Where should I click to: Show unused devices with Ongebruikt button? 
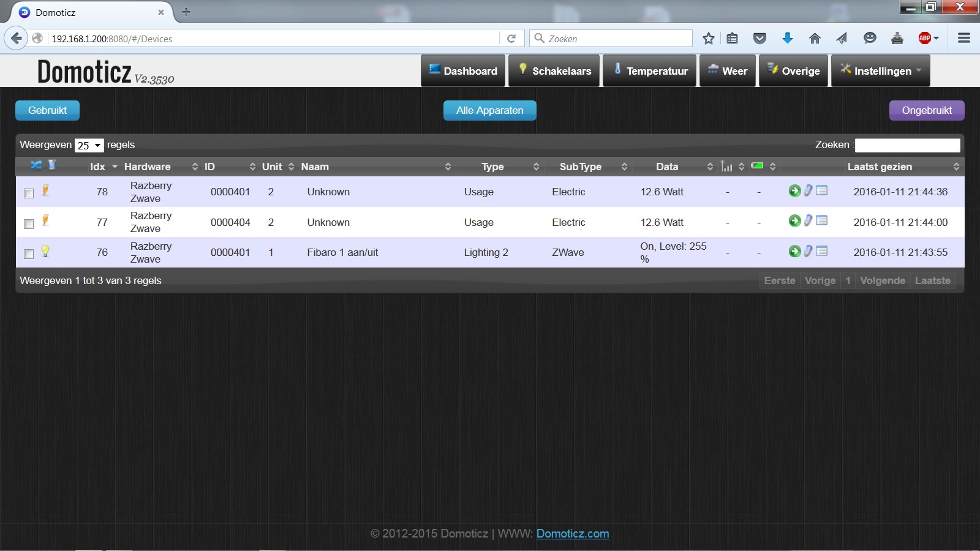click(927, 110)
